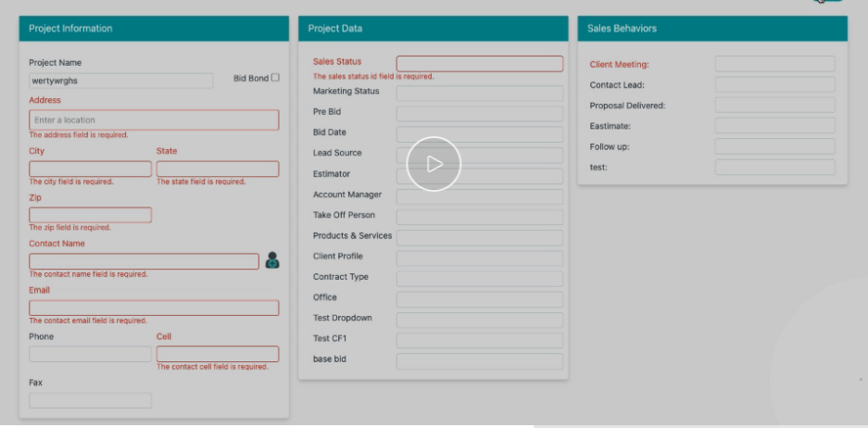This screenshot has width=868, height=428.
Task: Click 'The sales status id field is required.' message
Action: tap(373, 76)
